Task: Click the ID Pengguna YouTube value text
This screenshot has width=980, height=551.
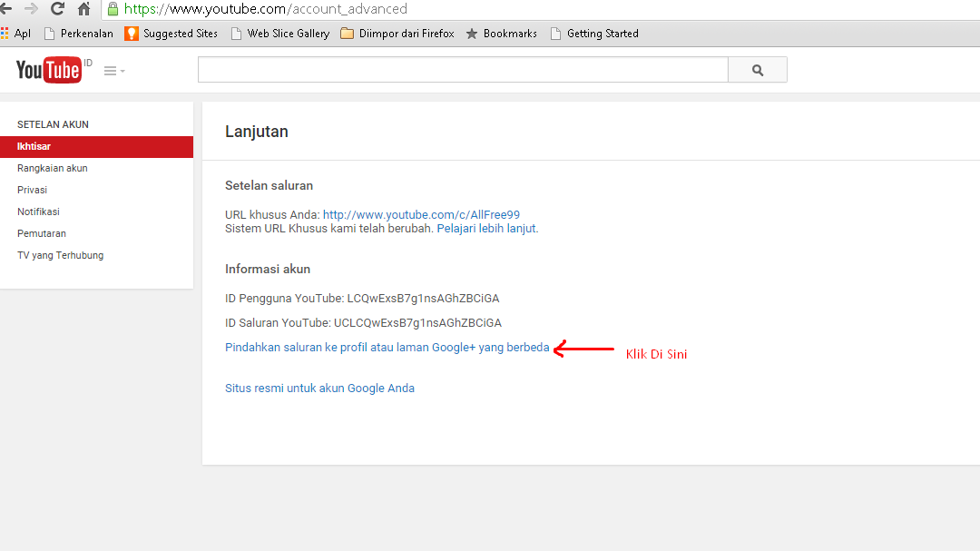Action: [423, 299]
